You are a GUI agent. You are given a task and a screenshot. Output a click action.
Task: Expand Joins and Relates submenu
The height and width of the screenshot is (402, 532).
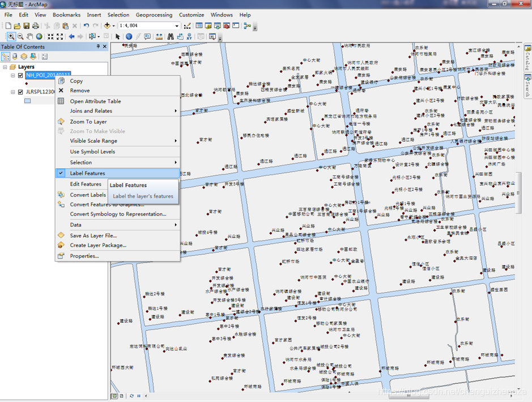(x=117, y=111)
